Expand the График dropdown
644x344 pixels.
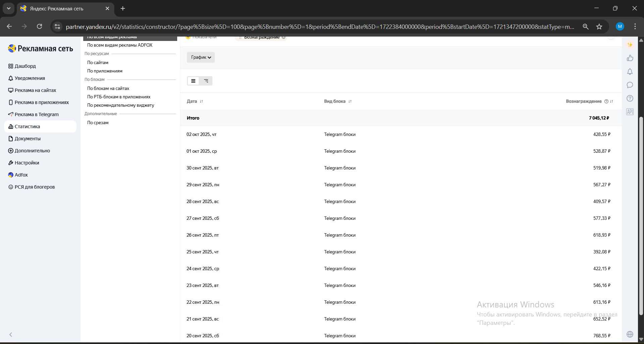[201, 57]
